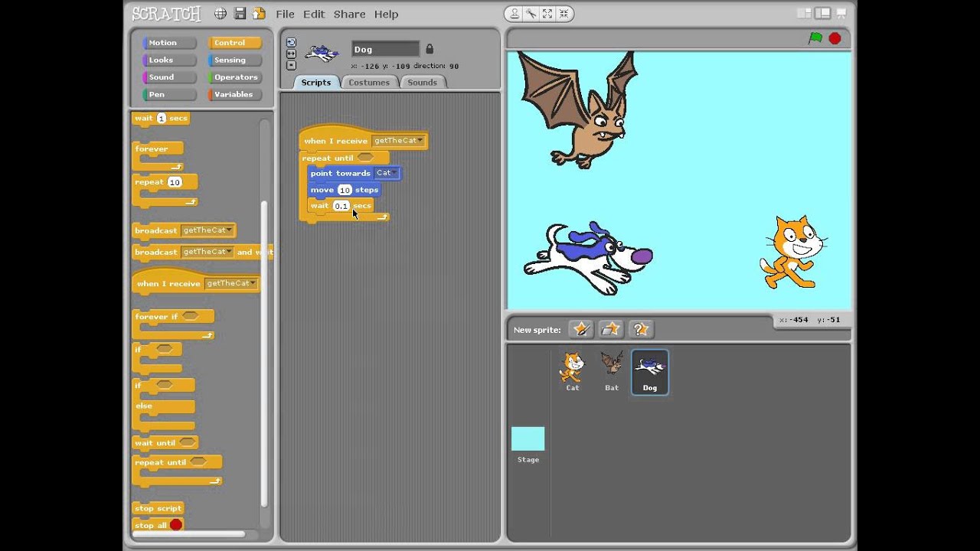Click the dog sprite on the stage
Screen dimensions: 980x551
click(x=588, y=259)
